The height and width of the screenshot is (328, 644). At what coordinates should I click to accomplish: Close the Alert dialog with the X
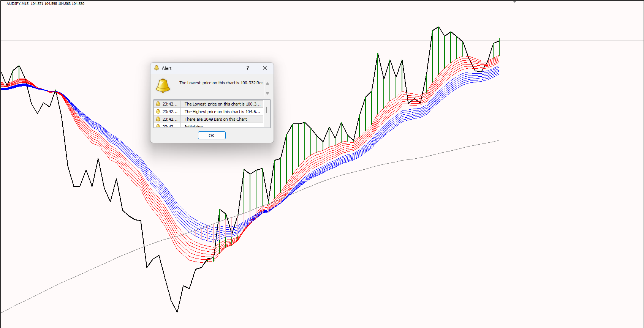(265, 68)
